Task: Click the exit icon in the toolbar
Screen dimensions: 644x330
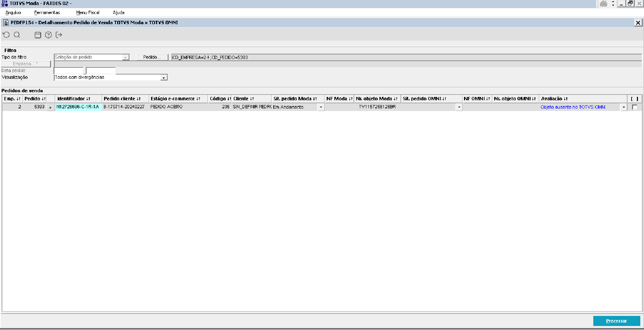Action: point(59,35)
